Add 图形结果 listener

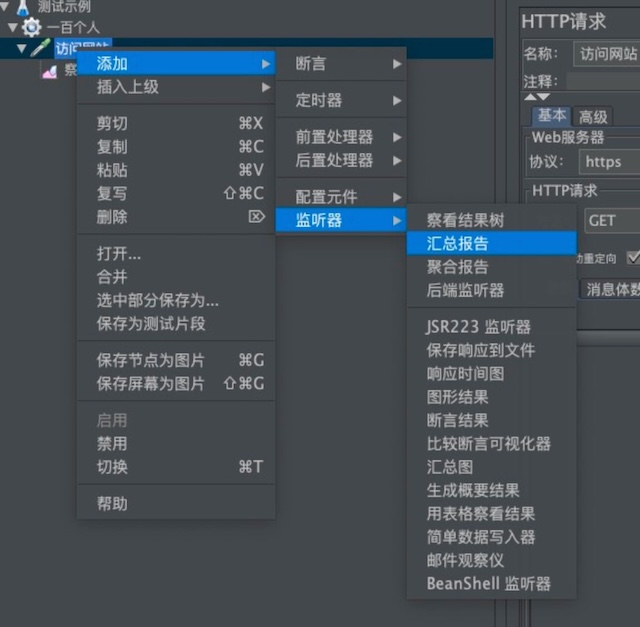coord(492,397)
